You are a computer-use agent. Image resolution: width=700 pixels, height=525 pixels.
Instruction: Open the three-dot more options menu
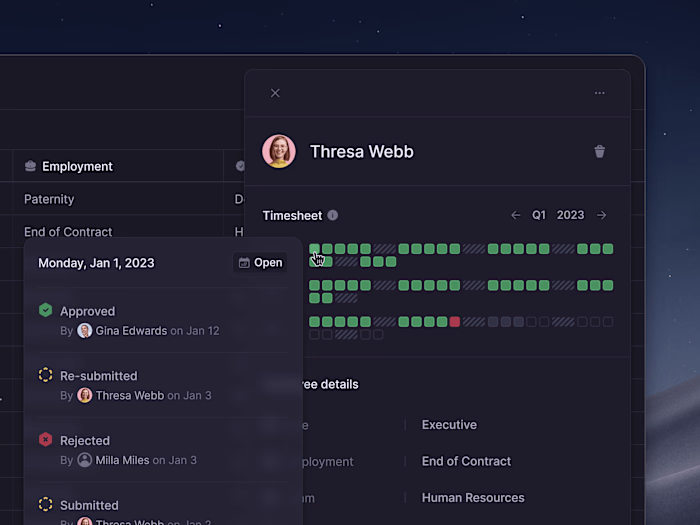[x=600, y=93]
